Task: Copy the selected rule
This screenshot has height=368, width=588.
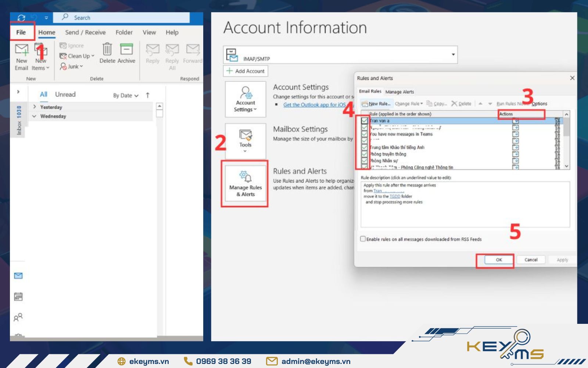Action: 437,104
